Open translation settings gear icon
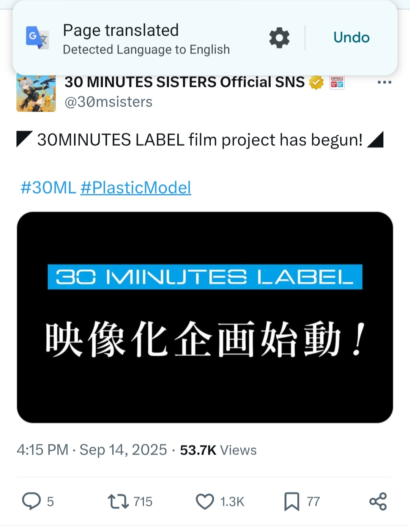Image resolution: width=410 pixels, height=532 pixels. (279, 38)
